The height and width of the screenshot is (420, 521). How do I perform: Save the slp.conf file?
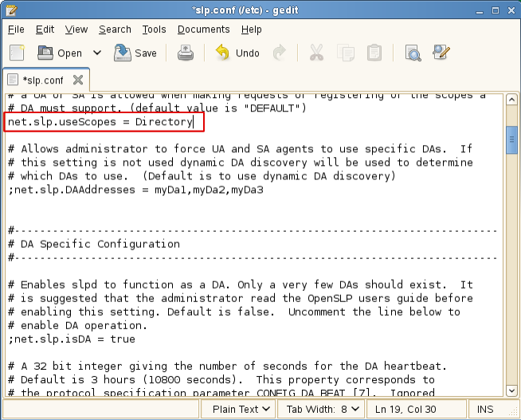click(x=135, y=53)
